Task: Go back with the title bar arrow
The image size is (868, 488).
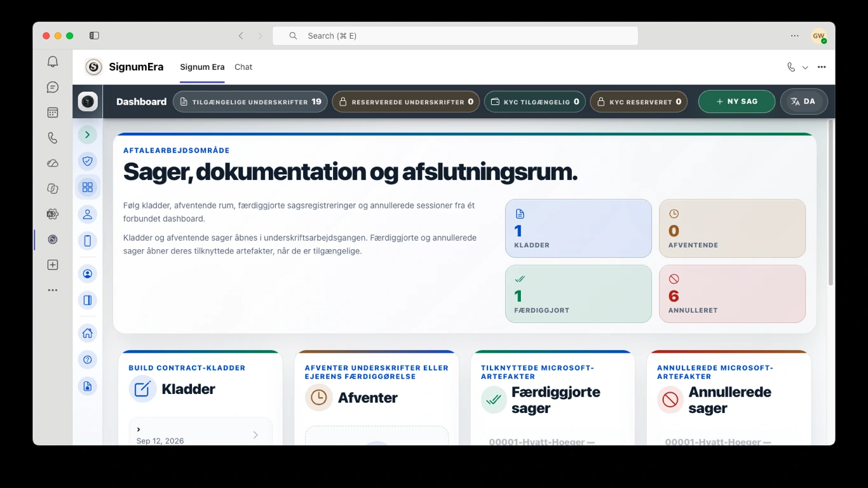Action: point(241,36)
